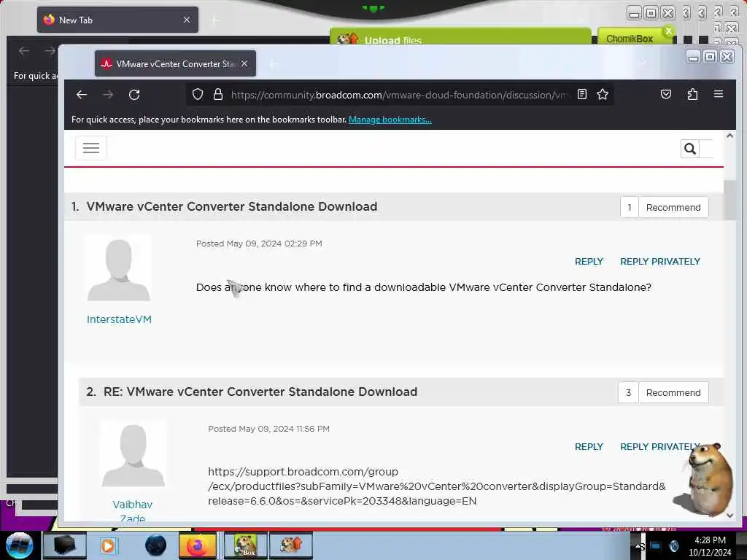747x560 pixels.
Task: Open the dark globe taskbar icon
Action: coord(156,545)
